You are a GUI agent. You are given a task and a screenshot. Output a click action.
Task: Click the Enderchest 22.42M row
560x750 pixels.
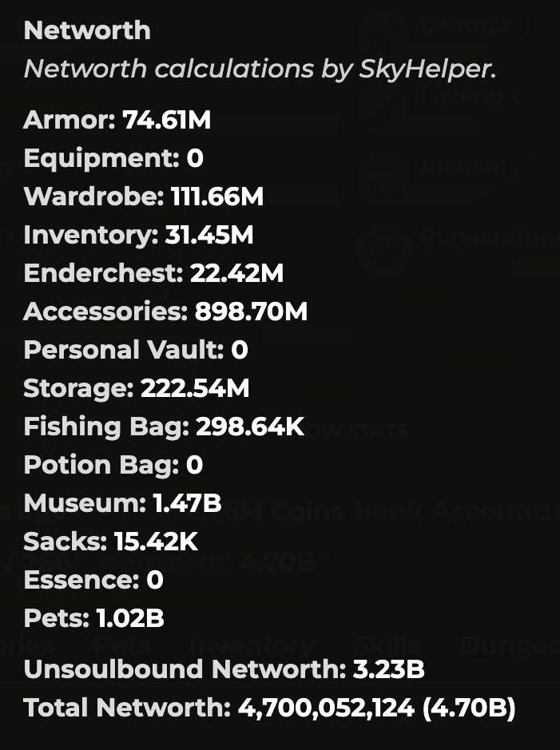[153, 273]
